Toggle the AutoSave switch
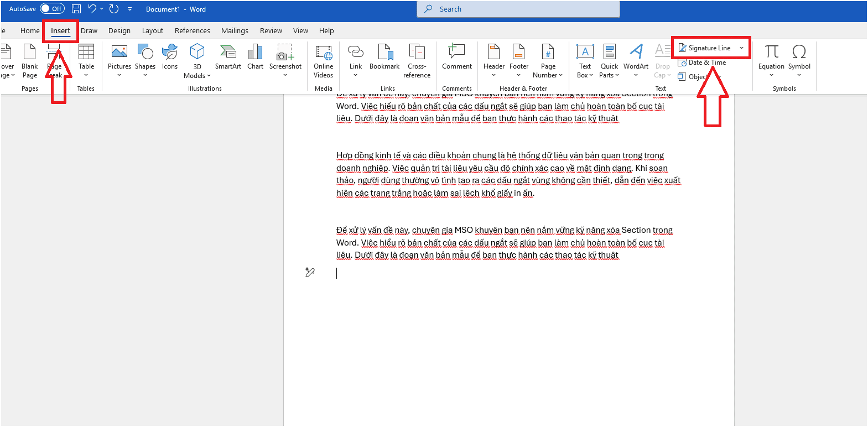 52,9
